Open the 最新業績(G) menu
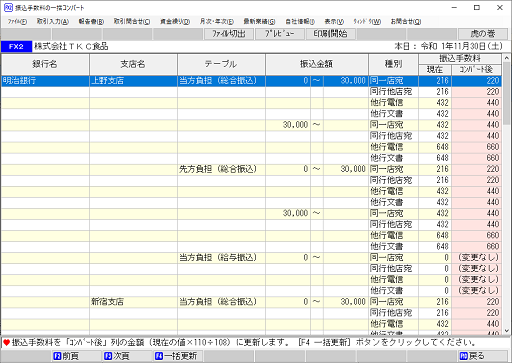 tap(259, 22)
